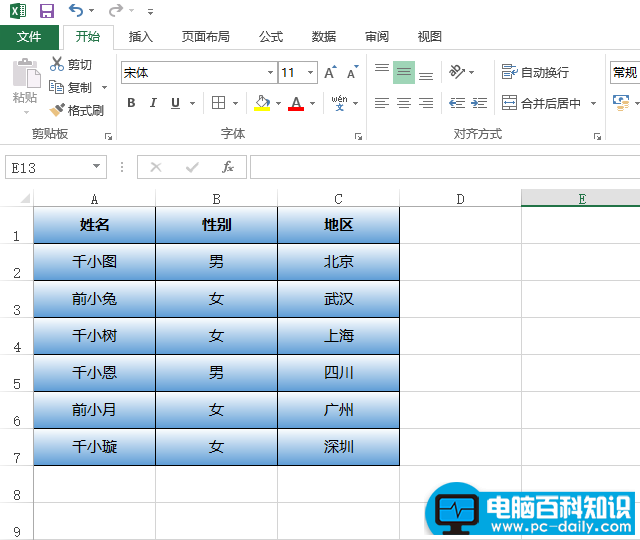Expand the font color dropdown arrow
The width and height of the screenshot is (640, 540).
tap(312, 103)
